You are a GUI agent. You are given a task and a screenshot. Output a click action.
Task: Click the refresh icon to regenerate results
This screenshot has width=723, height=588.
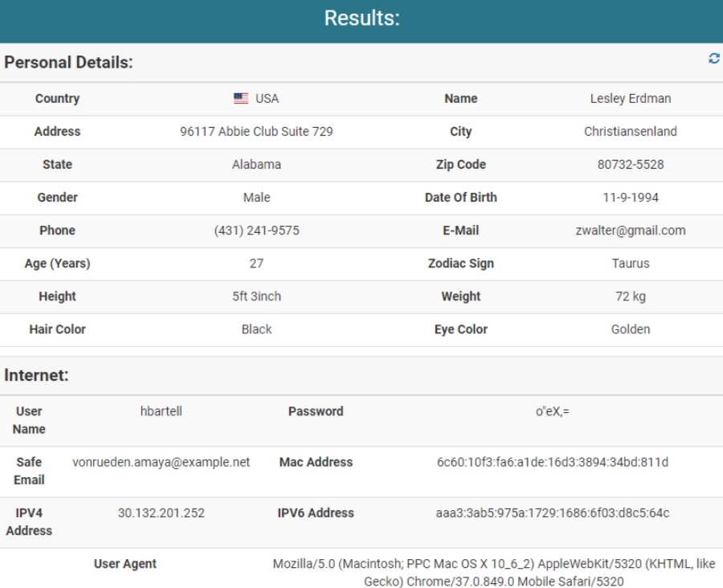pos(713,58)
